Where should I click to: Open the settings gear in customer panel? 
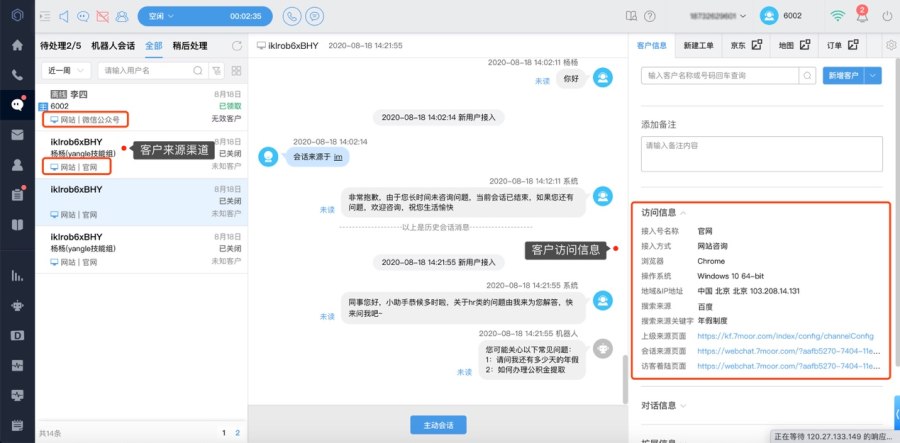[x=890, y=45]
